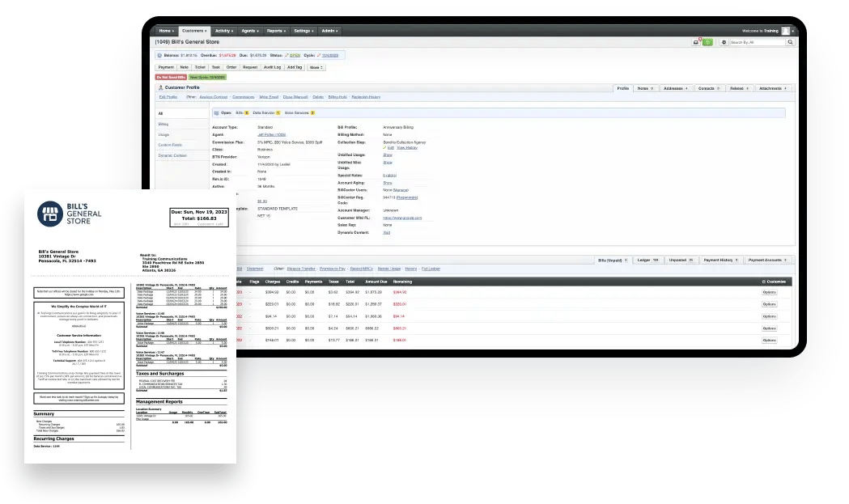This screenshot has width=849, height=504.
Task: Click the Commissions link
Action: pos(244,97)
